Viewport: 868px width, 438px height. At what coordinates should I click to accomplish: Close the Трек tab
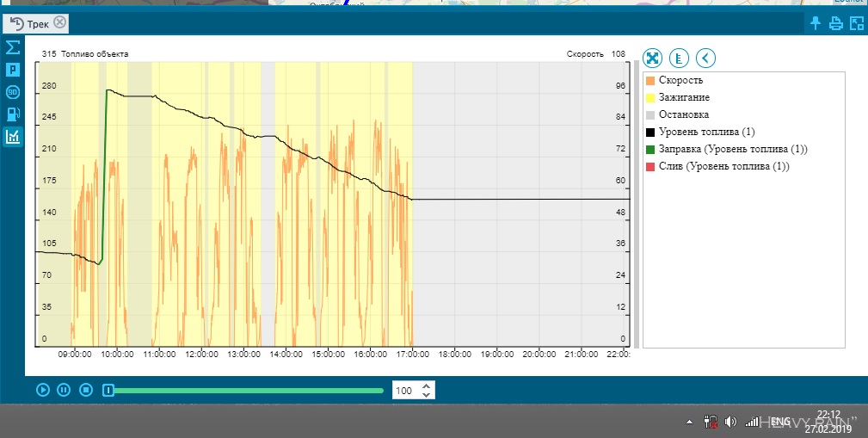pyautogui.click(x=58, y=22)
